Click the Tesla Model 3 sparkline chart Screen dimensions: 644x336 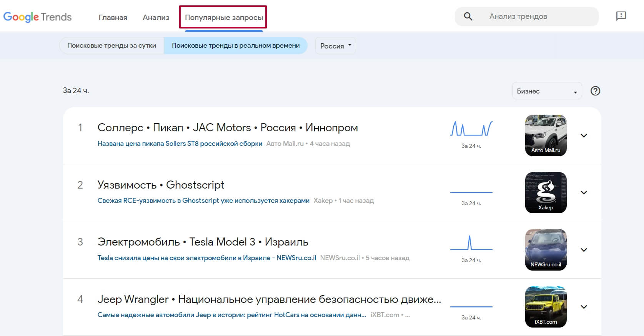471,243
